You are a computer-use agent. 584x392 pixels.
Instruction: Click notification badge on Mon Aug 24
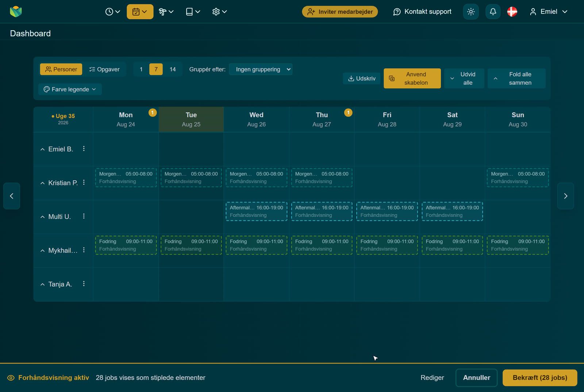coord(153,112)
